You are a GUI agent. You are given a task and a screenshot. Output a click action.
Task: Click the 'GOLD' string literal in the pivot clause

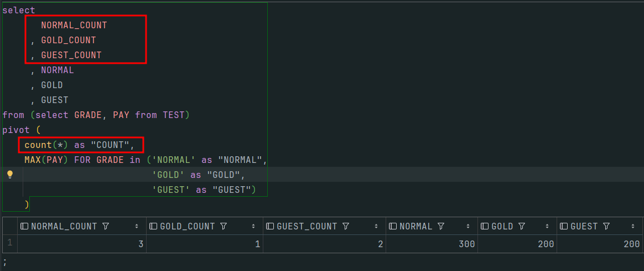tap(168, 175)
